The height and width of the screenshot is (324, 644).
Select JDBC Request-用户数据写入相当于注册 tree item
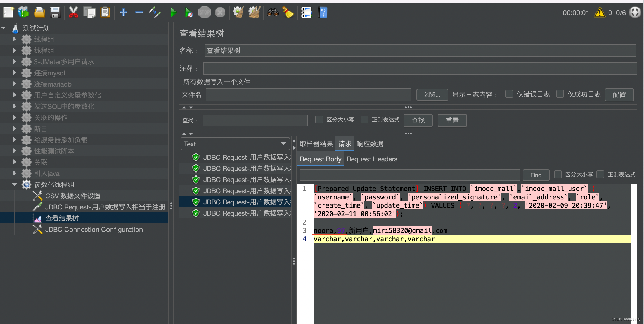click(105, 207)
